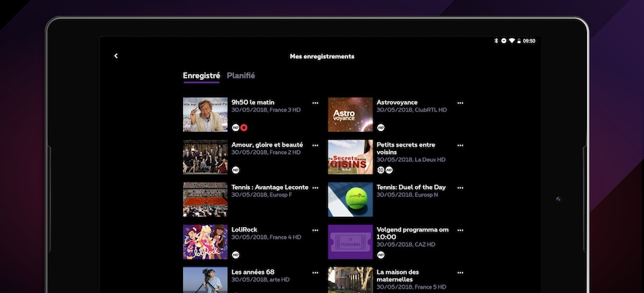Switch to the Planifié tab
The image size is (644, 293).
point(241,75)
